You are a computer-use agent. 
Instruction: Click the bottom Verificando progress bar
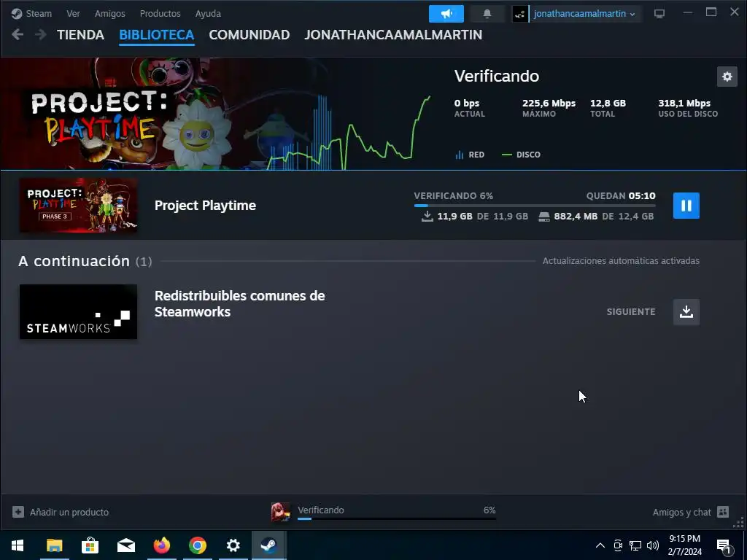click(396, 519)
